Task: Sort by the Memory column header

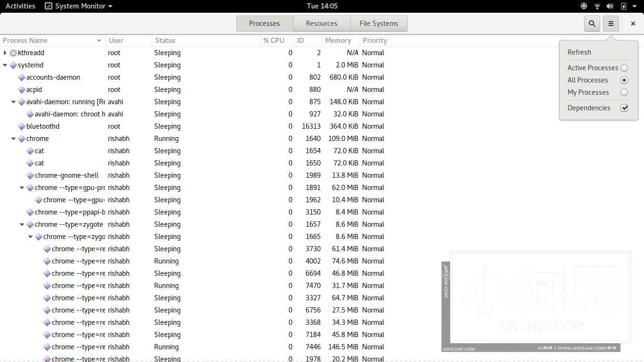Action: pyautogui.click(x=341, y=41)
